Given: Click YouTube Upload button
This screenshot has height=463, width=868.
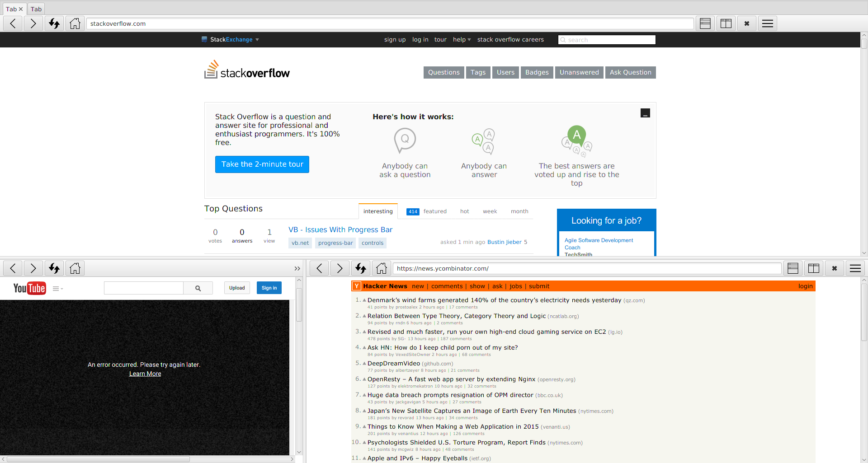Looking at the screenshot, I should point(237,288).
